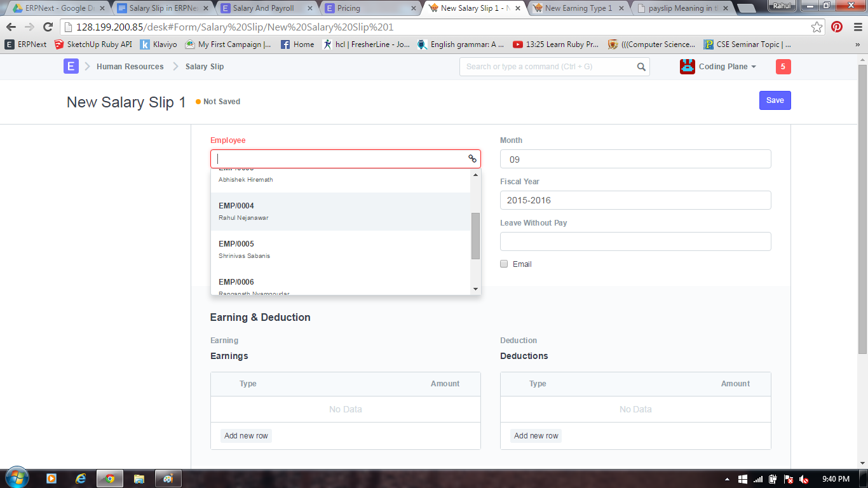Viewport: 868px width, 488px height.
Task: Select employee EMP/0004 Rahul Nejanawar
Action: pos(341,212)
